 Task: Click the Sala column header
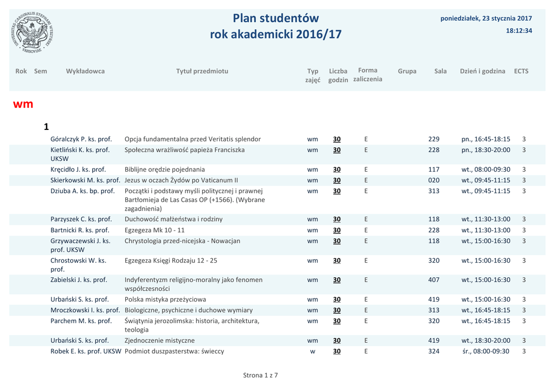441,71
